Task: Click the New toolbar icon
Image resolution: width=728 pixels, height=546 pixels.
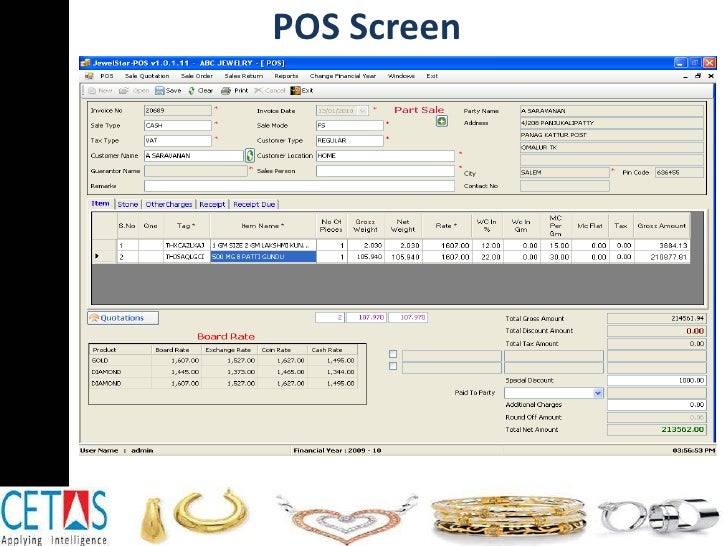Action: click(x=93, y=90)
